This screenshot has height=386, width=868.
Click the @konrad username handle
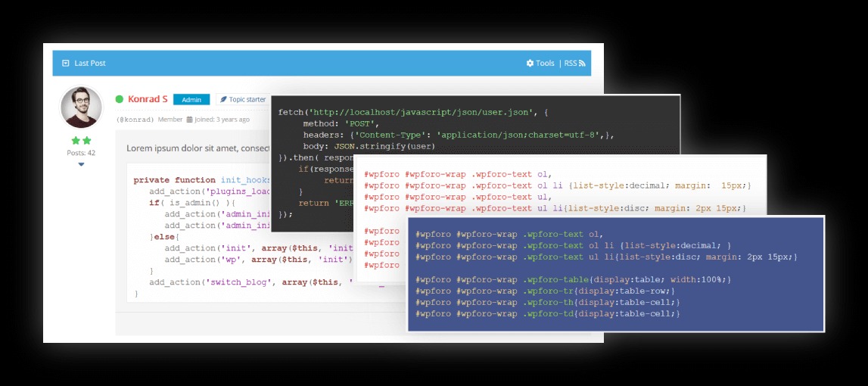click(x=136, y=120)
